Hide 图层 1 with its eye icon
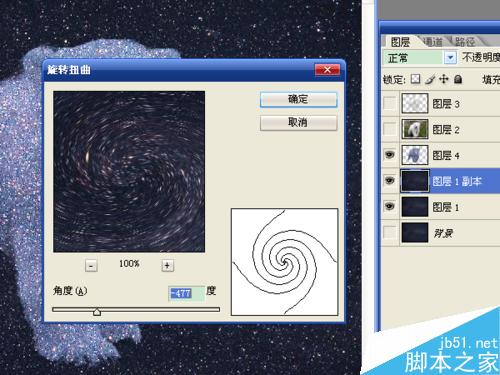The width and height of the screenshot is (500, 375). click(x=389, y=206)
